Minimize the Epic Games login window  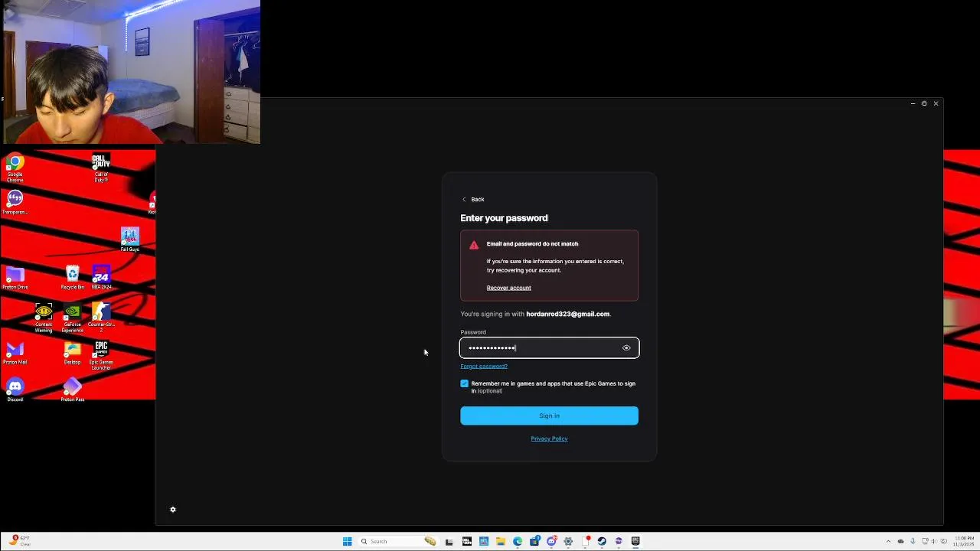click(x=913, y=103)
